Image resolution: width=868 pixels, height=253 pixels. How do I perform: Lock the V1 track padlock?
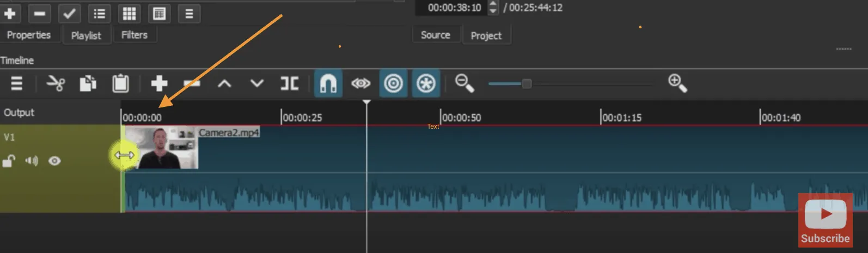coord(9,161)
